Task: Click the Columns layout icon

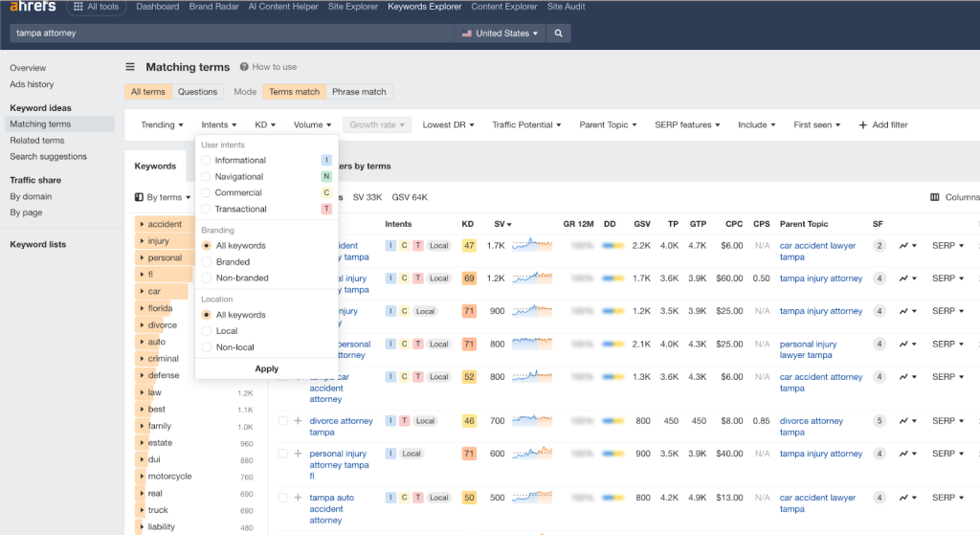Action: pyautogui.click(x=935, y=197)
